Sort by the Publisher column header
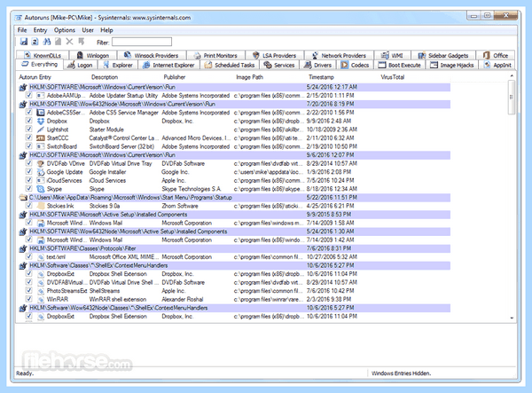 (175, 77)
